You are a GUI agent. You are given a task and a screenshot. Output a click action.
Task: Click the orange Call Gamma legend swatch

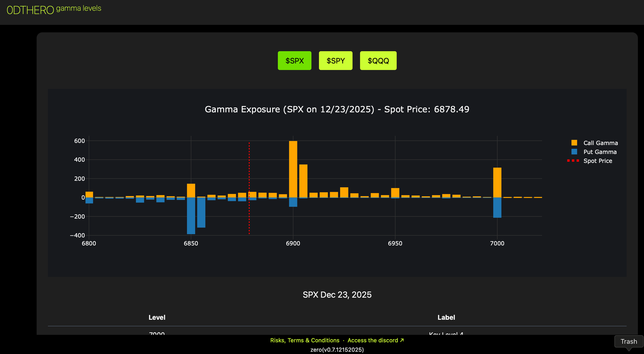click(x=574, y=143)
